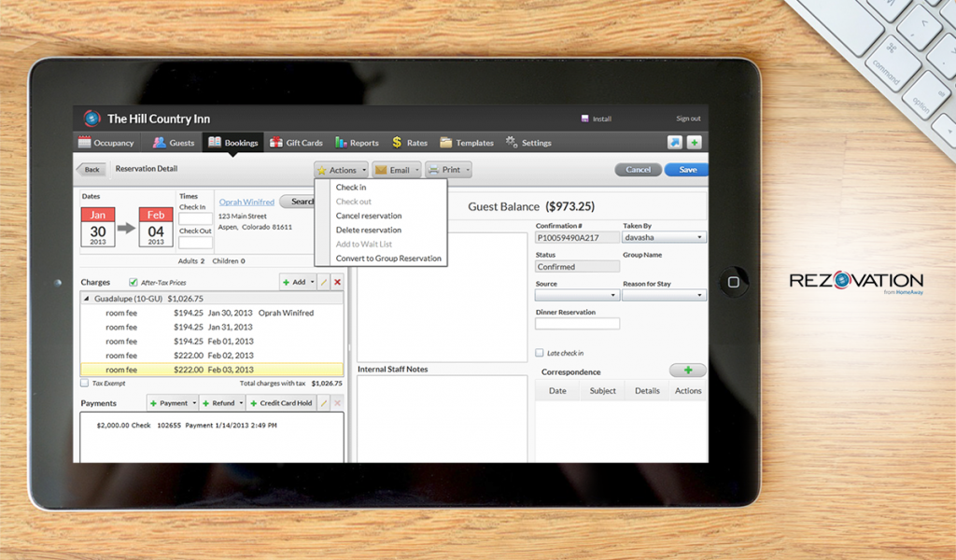Viewport: 956px width, 560px height.
Task: Click the pencil edit icon in Charges
Action: 324,282
